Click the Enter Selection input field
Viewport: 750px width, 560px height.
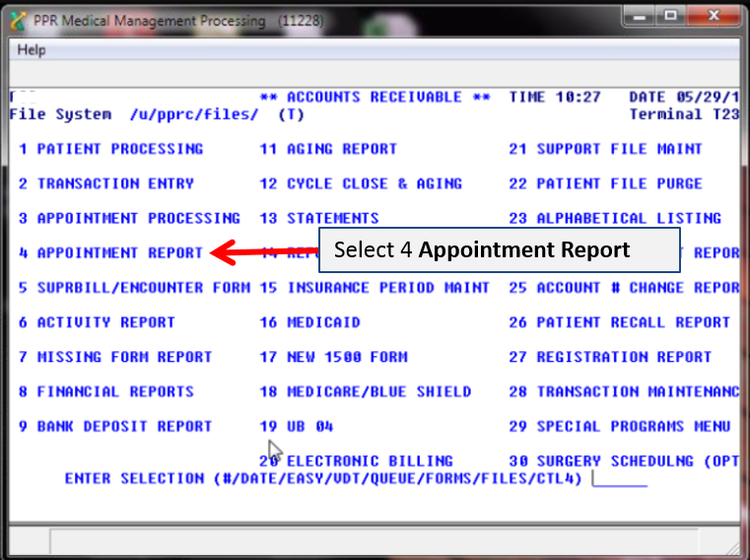coord(620,478)
